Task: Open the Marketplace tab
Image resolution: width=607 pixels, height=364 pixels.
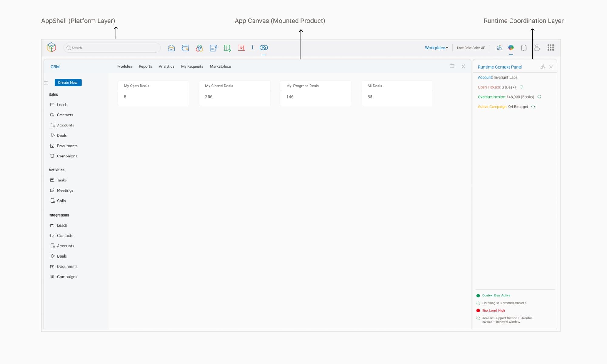Action: click(220, 66)
